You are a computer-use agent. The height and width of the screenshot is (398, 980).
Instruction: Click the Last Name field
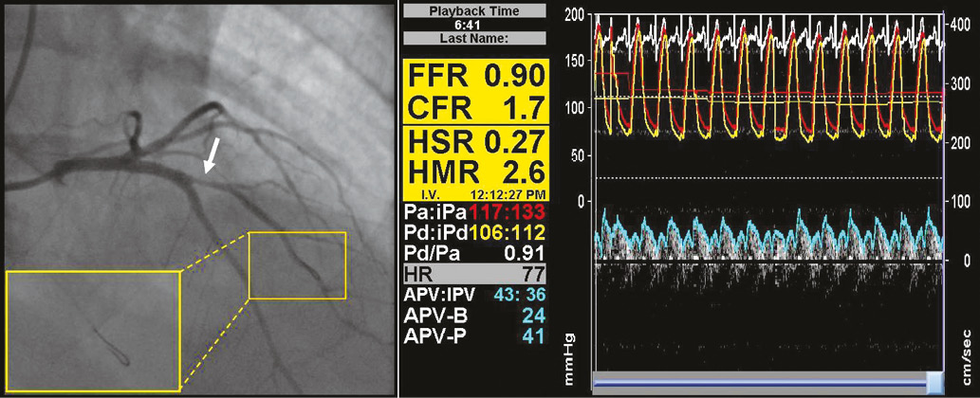pos(473,39)
